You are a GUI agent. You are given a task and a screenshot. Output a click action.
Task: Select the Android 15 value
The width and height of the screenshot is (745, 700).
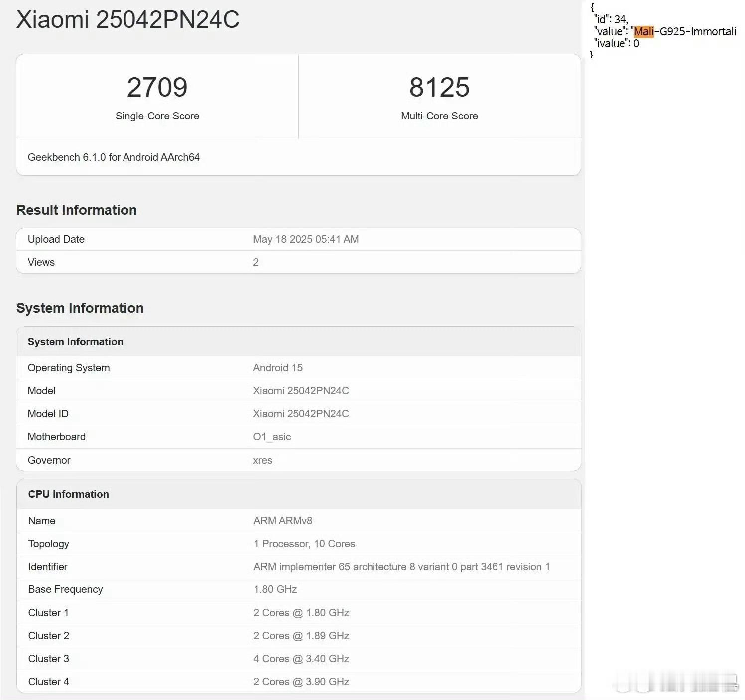pos(278,368)
